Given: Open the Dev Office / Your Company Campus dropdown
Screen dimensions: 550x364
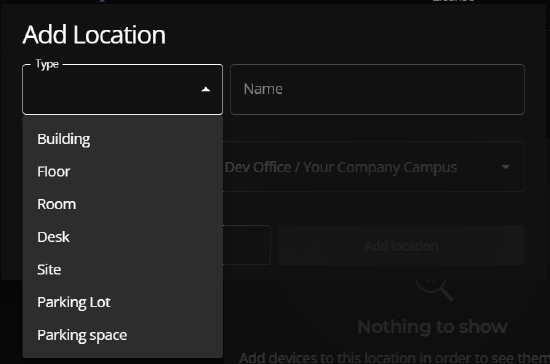Looking at the screenshot, I should tap(374, 167).
